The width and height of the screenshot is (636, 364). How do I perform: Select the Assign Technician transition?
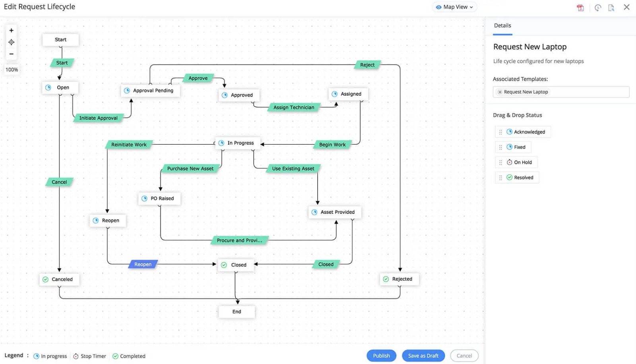(x=294, y=108)
